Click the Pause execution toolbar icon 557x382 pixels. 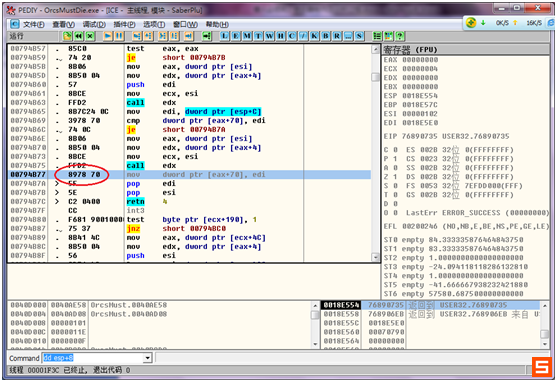pos(119,36)
